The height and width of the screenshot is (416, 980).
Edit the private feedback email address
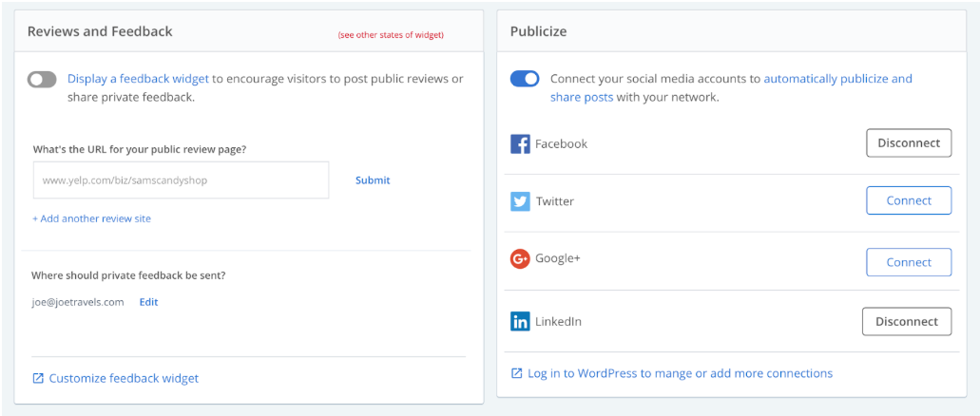pyautogui.click(x=148, y=302)
